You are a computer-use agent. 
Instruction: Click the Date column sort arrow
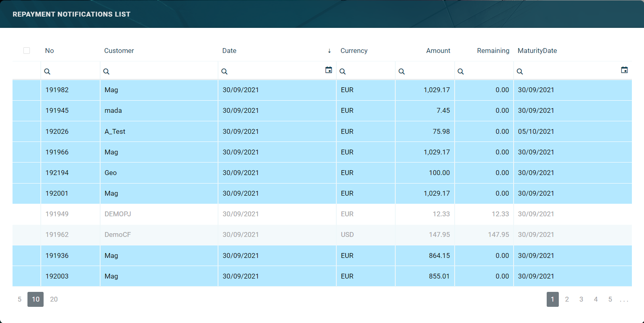tap(329, 51)
